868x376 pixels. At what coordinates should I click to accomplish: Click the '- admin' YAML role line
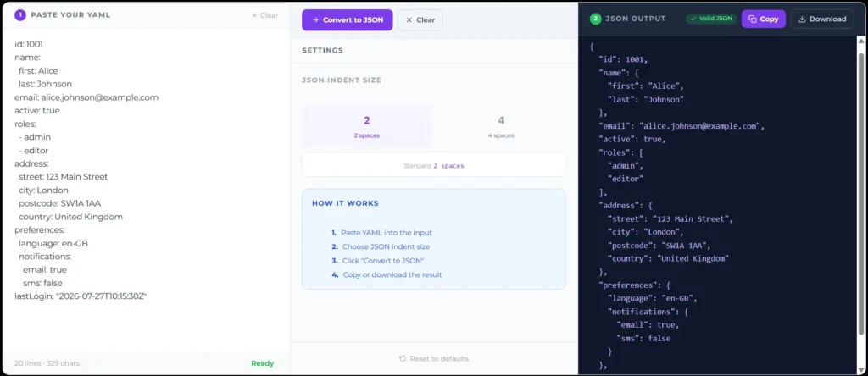35,137
